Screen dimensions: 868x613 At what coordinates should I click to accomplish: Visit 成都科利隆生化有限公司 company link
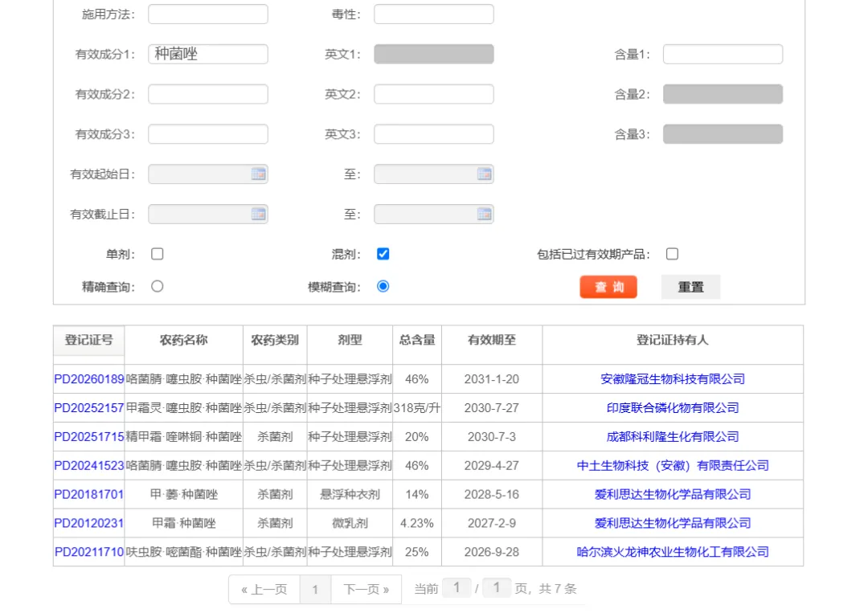[x=673, y=436]
